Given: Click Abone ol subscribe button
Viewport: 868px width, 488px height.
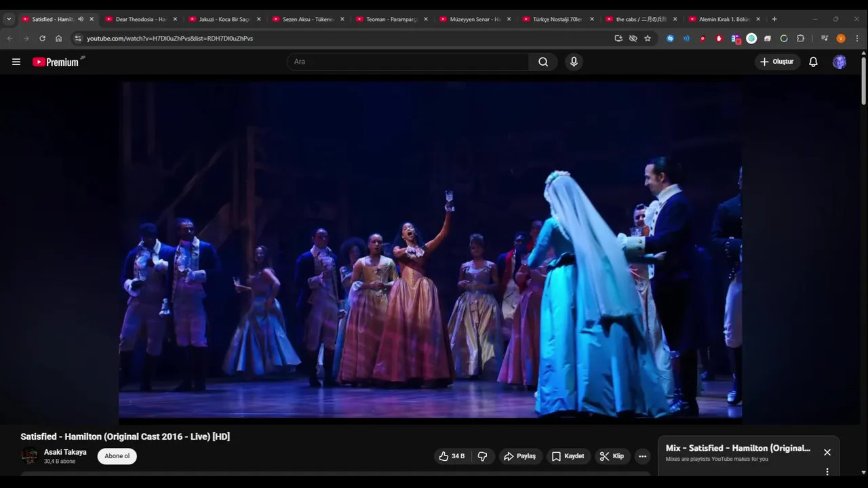Looking at the screenshot, I should pos(117,456).
